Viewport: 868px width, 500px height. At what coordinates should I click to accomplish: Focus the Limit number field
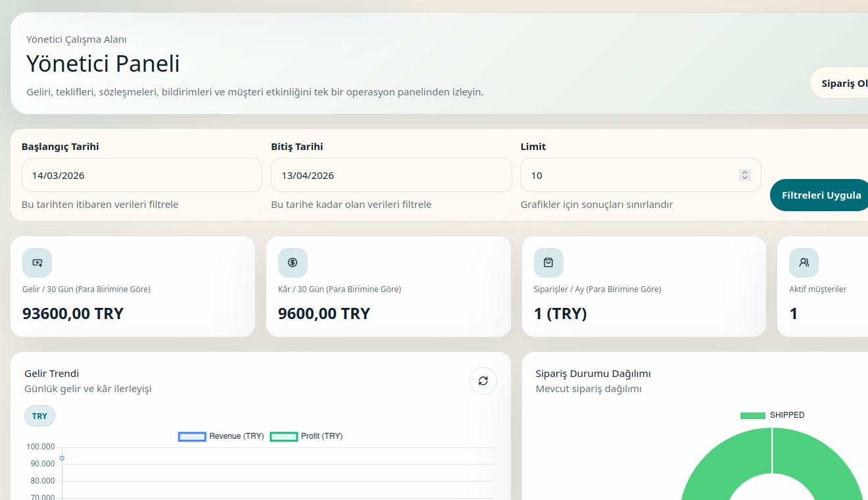[x=640, y=175]
